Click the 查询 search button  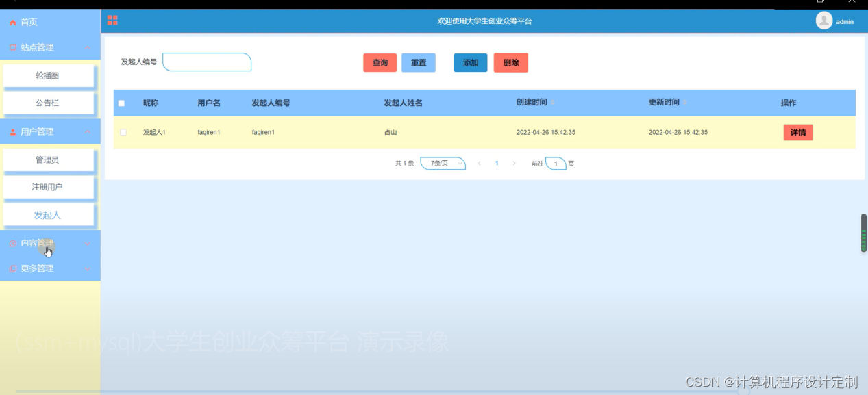(380, 63)
